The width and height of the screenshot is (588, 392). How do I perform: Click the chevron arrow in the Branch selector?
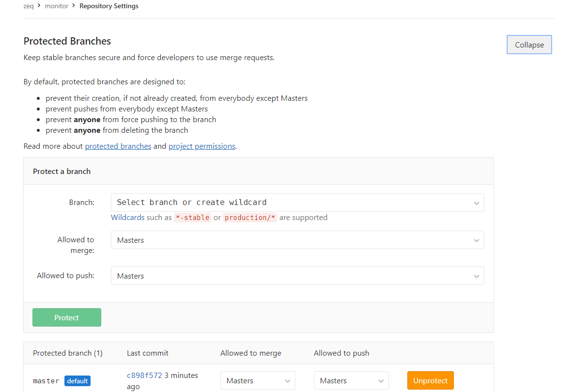[476, 203]
